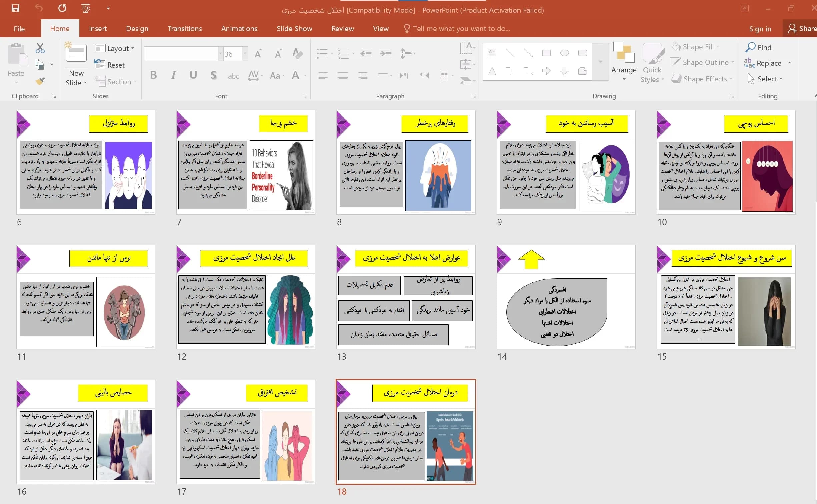Expand the font size dropdown
The width and height of the screenshot is (817, 504).
pos(245,54)
